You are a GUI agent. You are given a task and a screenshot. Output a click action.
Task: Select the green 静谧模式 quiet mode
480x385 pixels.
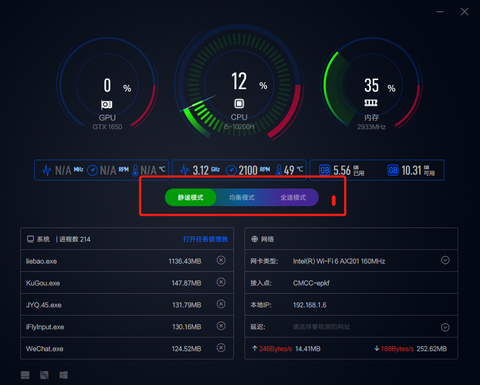tap(191, 197)
